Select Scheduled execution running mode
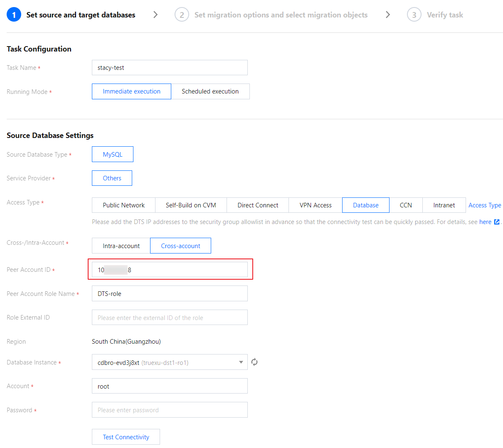This screenshot has height=448, width=503. coord(210,91)
